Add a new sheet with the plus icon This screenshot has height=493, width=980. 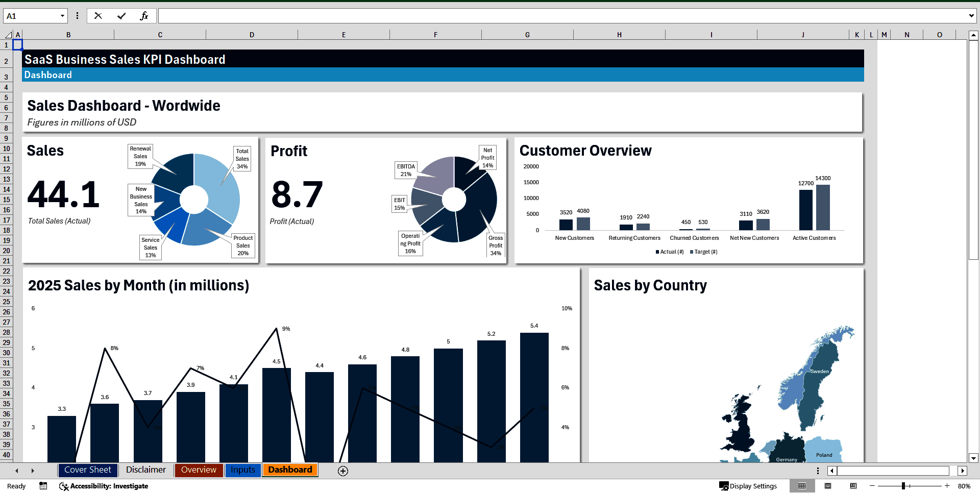[x=342, y=471]
